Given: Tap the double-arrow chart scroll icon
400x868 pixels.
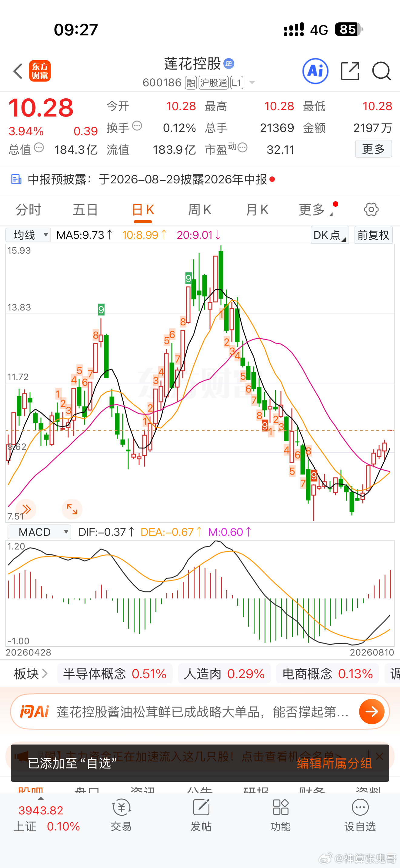Looking at the screenshot, I should [26, 509].
